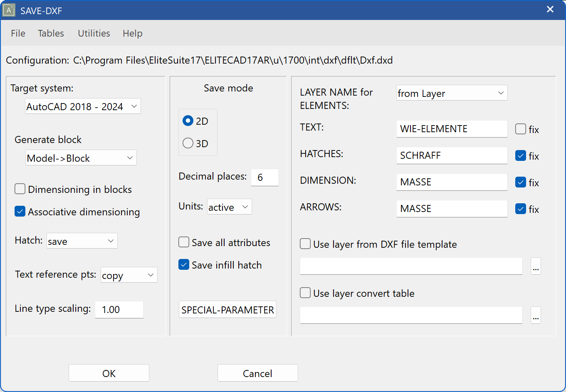Click OK to confirm DXF settings
The image size is (566, 392).
tap(109, 373)
